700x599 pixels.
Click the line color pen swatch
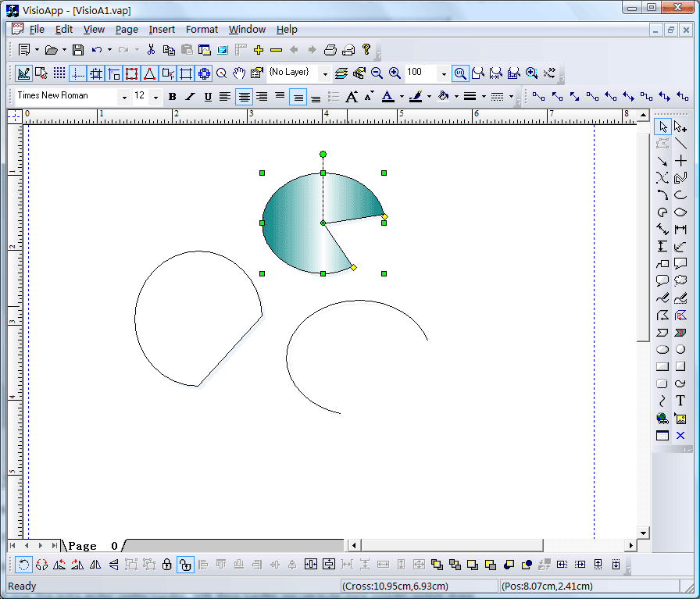click(x=416, y=97)
